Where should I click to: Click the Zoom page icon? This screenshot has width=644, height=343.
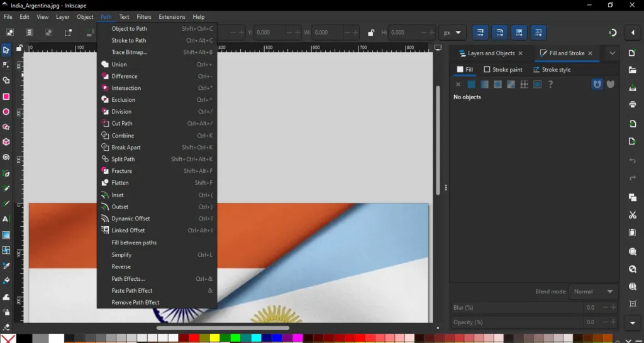[x=633, y=286]
